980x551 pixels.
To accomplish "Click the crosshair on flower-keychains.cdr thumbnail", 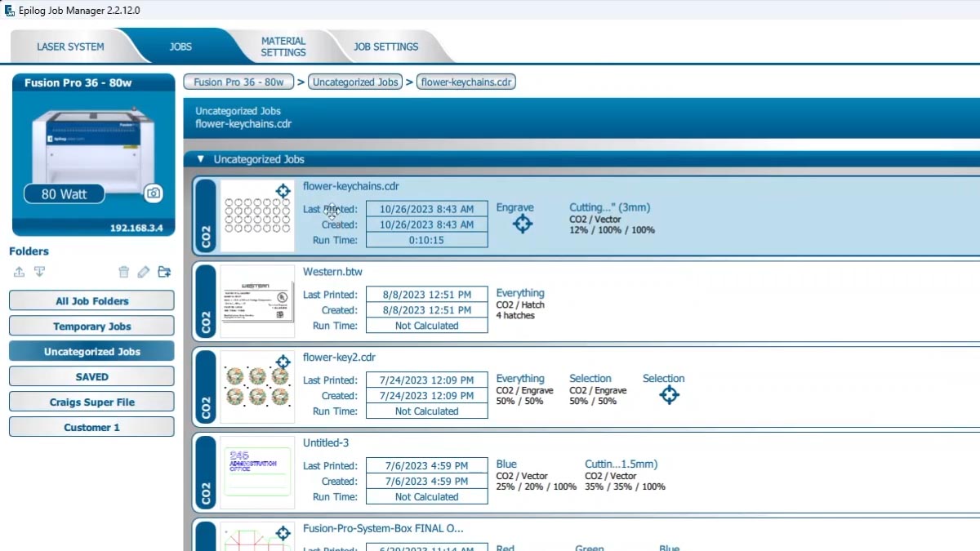I will tap(283, 191).
